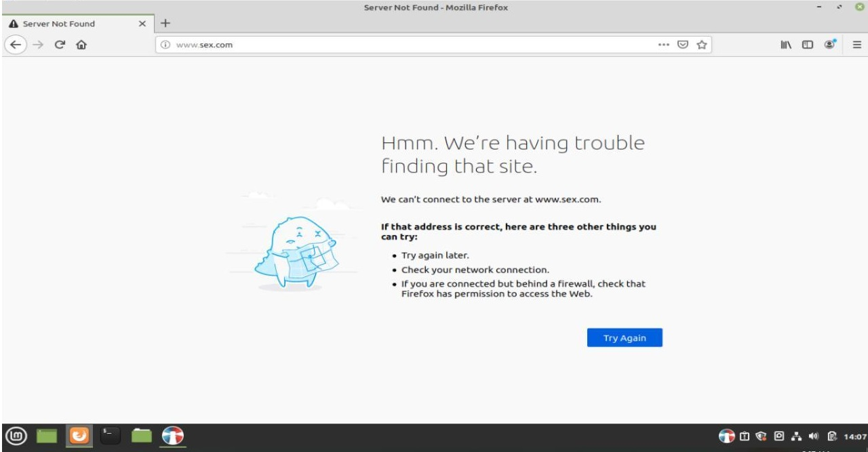Go back to the previous page

coord(15,45)
